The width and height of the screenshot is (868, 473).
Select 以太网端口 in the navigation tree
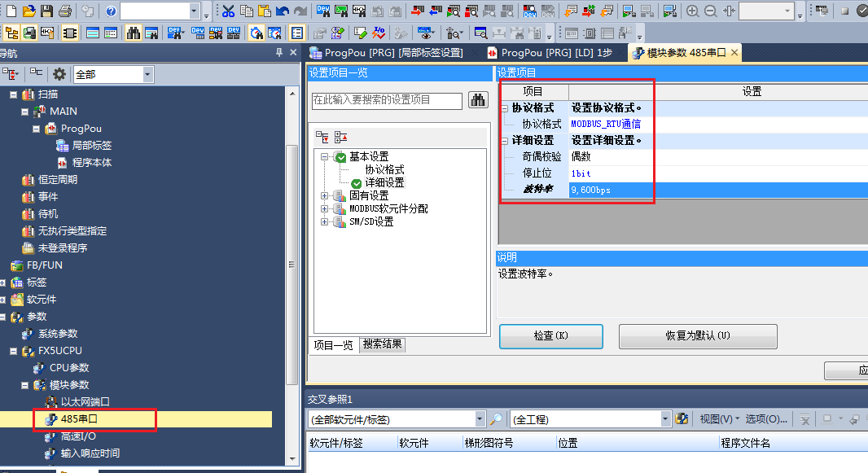85,402
